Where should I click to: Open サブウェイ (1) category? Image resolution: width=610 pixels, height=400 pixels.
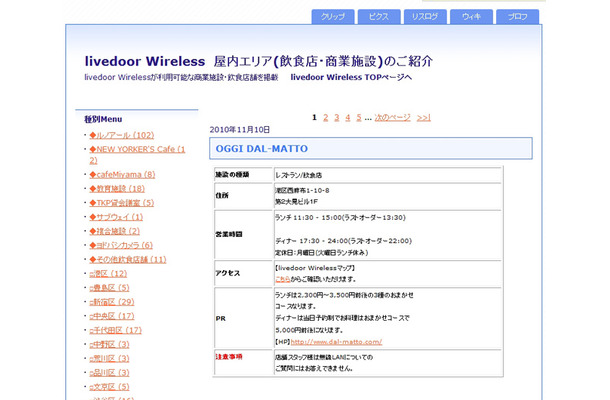click(116, 217)
